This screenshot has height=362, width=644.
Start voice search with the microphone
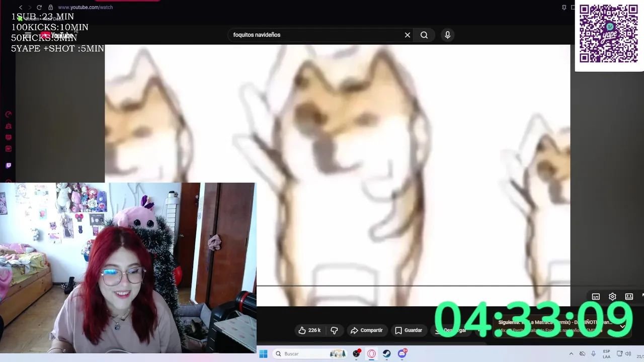(x=447, y=35)
